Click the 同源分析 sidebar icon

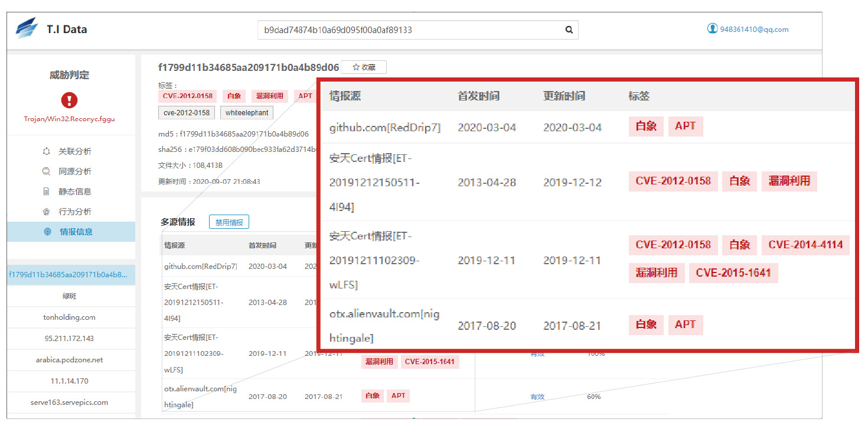point(47,171)
